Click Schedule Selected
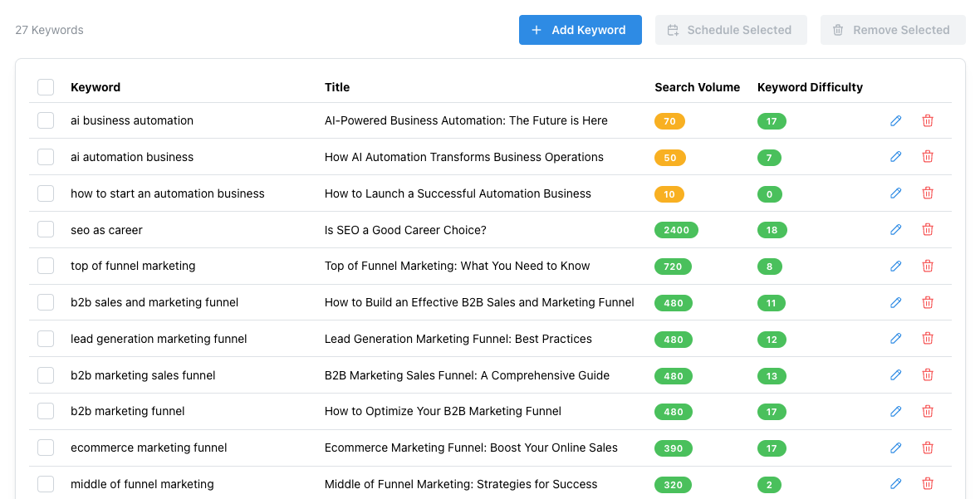The width and height of the screenshot is (980, 499). coord(731,29)
